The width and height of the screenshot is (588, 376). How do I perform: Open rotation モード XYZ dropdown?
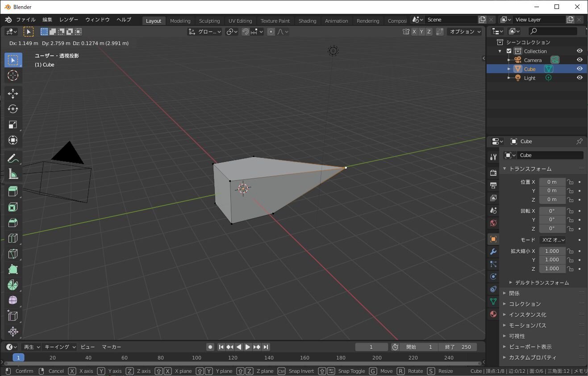553,240
